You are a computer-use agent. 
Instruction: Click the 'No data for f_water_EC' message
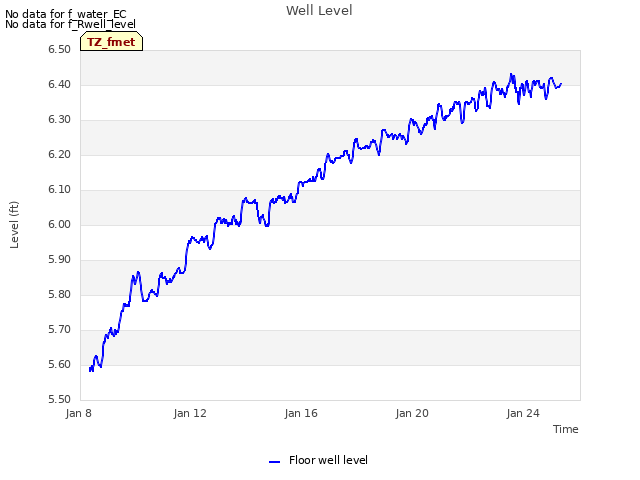(66, 14)
